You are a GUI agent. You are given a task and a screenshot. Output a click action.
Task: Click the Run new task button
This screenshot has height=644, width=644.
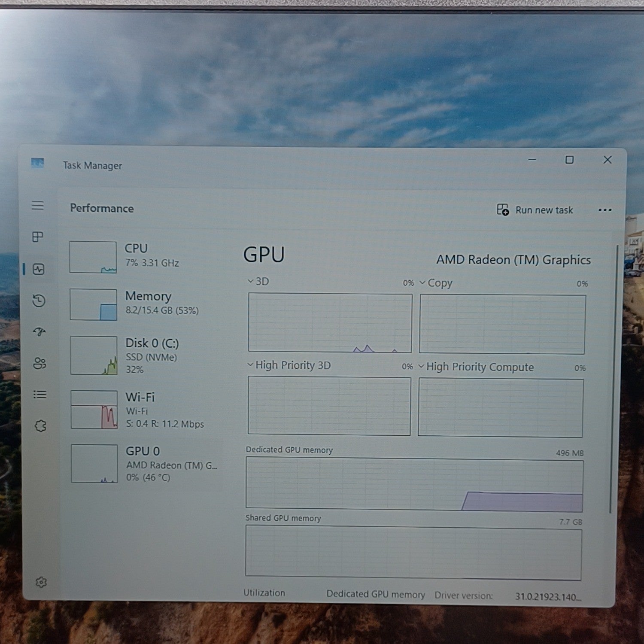click(535, 210)
